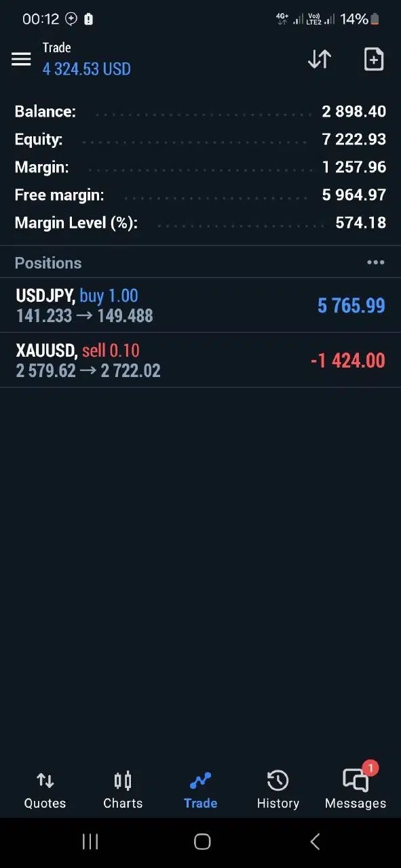Tap the Balance row
Image resolution: width=401 pixels, height=868 pixels.
200,111
